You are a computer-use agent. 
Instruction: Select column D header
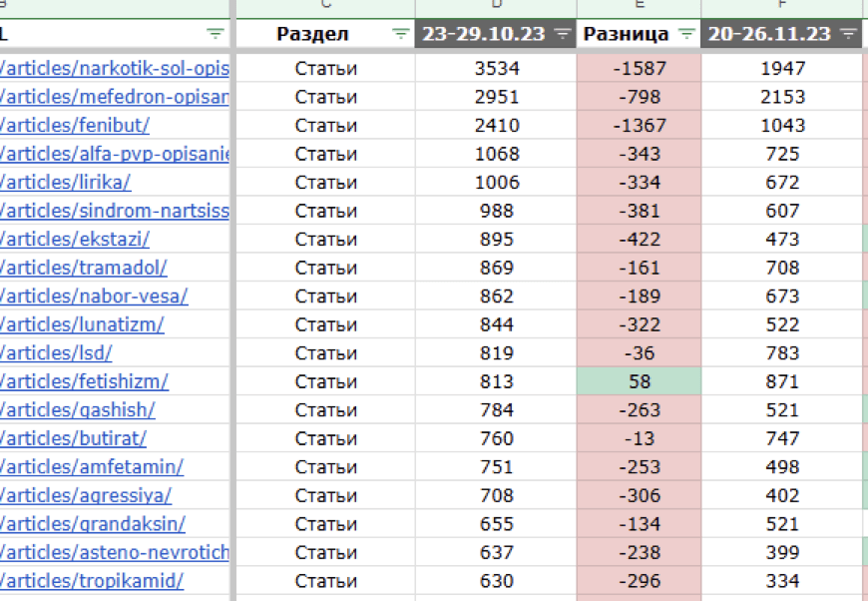point(496,6)
